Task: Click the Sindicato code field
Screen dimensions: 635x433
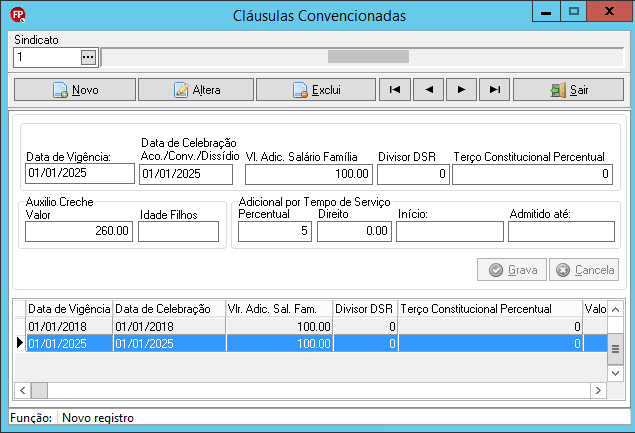Action: click(x=47, y=57)
